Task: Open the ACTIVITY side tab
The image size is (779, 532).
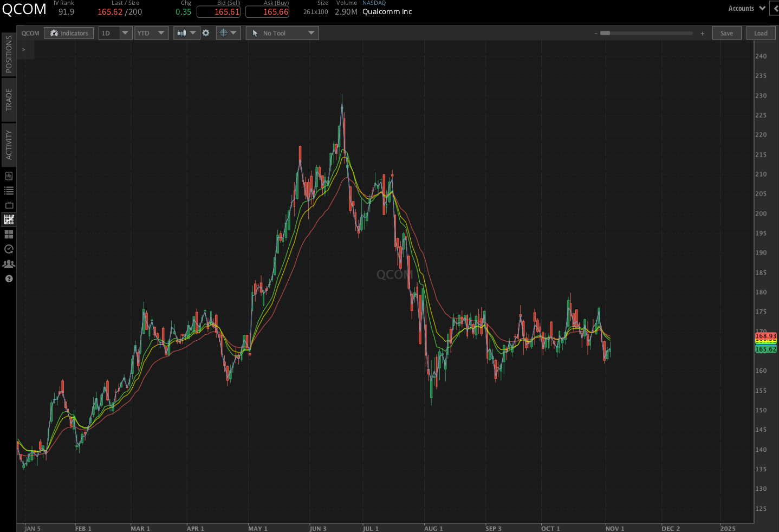Action: 9,145
